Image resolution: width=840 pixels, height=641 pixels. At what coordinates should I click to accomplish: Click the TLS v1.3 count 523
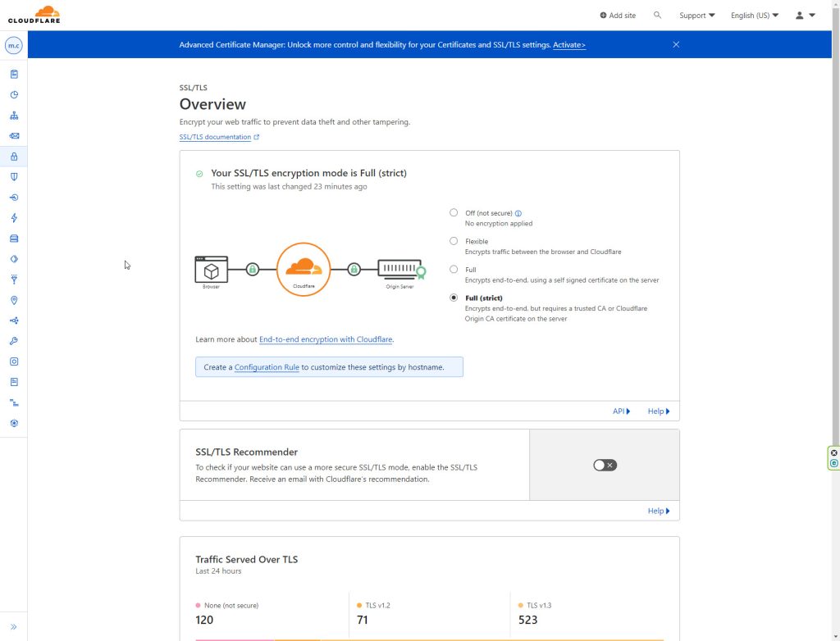click(x=527, y=621)
